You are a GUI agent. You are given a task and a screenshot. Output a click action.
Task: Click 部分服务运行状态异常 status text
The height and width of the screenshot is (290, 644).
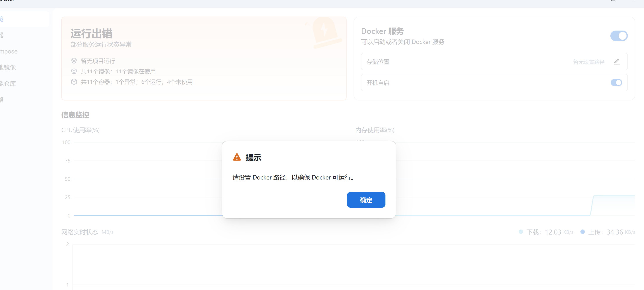101,45
